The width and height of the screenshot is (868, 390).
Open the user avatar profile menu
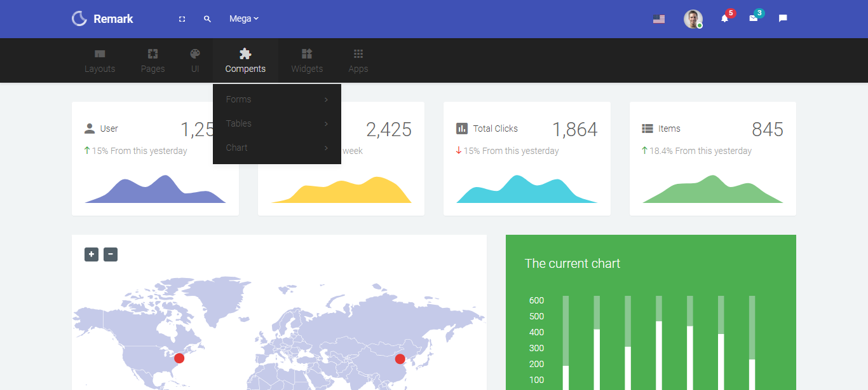pos(693,19)
